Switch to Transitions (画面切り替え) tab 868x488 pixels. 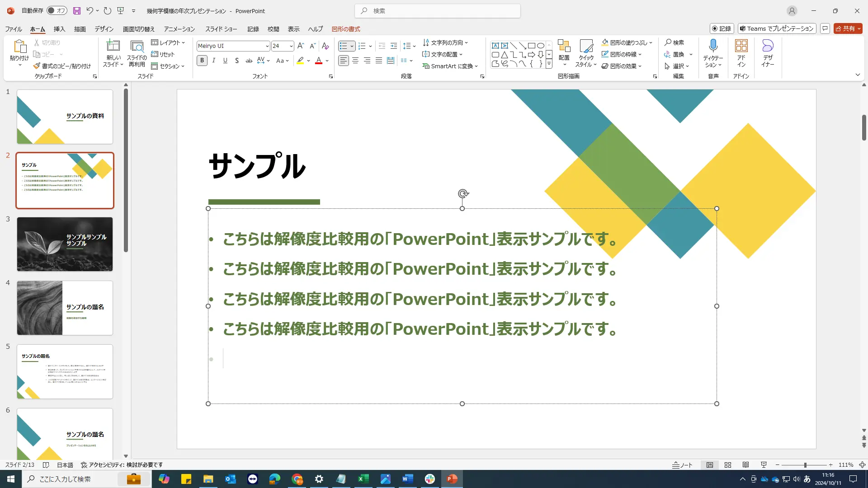tap(139, 29)
